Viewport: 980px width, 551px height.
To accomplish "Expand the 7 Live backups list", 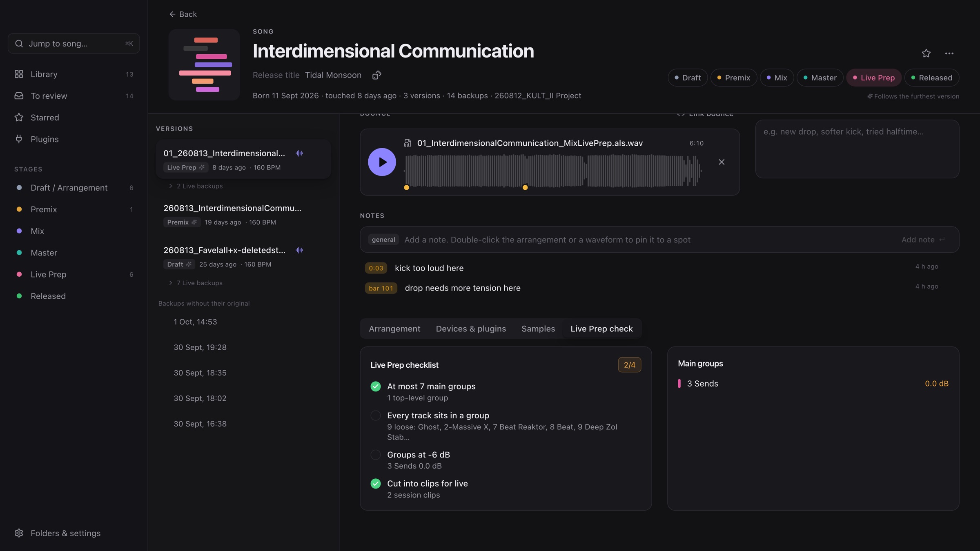I will 196,283.
